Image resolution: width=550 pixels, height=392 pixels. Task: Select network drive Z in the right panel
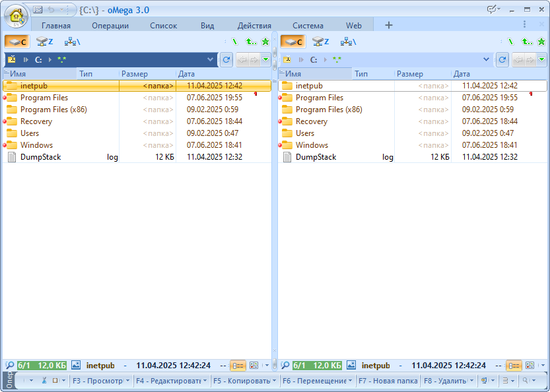click(x=321, y=42)
